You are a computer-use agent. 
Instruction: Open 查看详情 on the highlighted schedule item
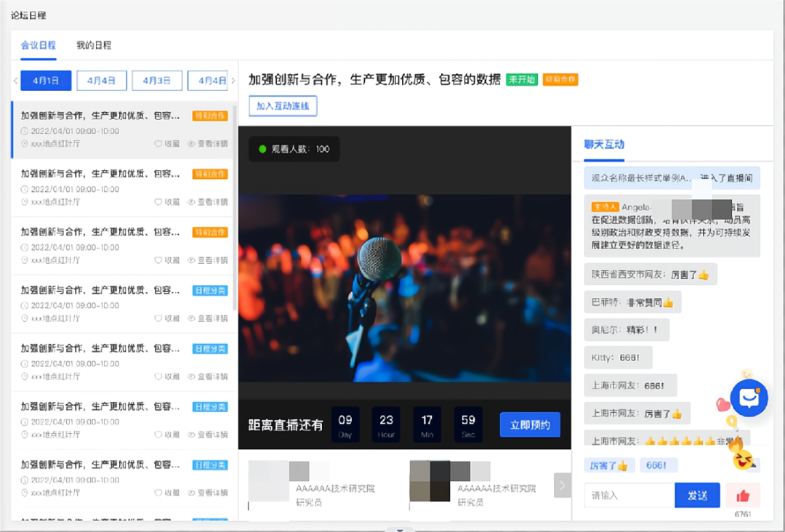pos(208,144)
